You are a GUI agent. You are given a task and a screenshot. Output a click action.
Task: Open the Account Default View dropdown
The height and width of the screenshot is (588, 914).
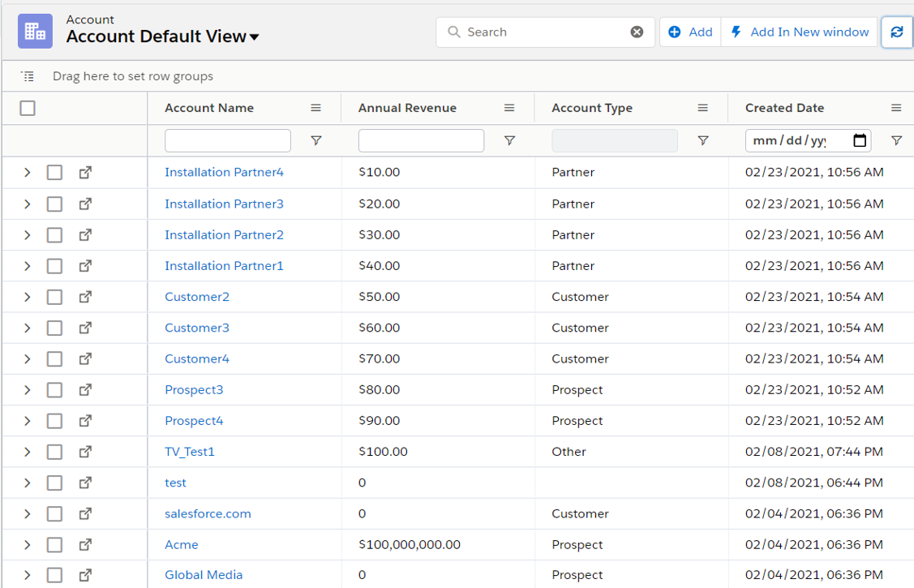[x=254, y=37]
